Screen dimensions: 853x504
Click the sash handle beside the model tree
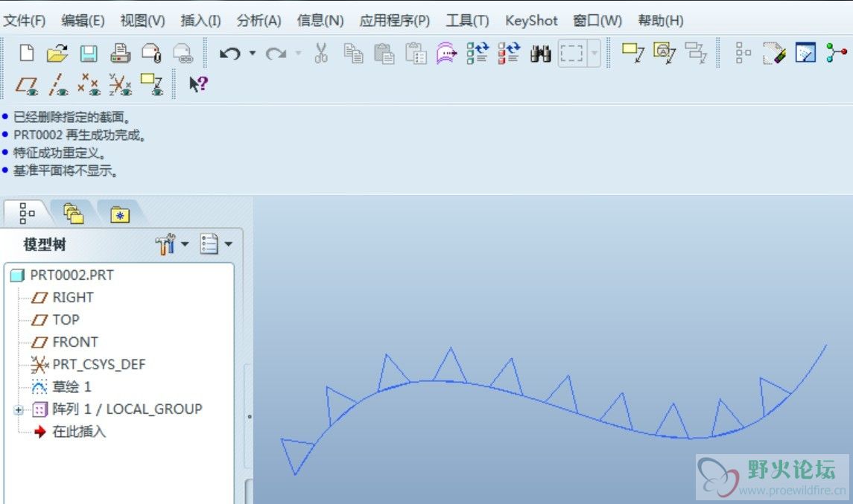249,416
